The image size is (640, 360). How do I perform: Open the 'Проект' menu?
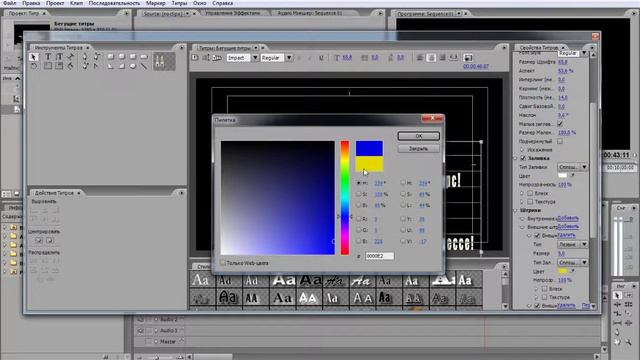[x=55, y=3]
